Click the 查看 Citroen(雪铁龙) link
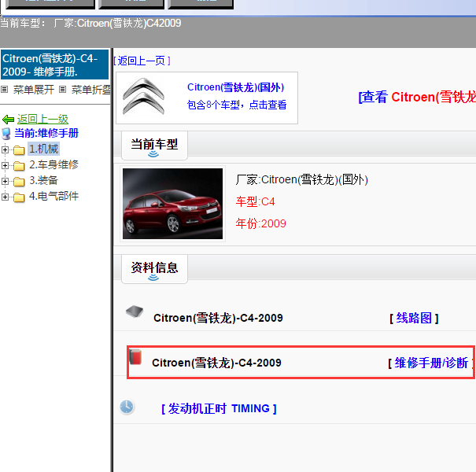Screen dimensions: 476x472 [417, 97]
